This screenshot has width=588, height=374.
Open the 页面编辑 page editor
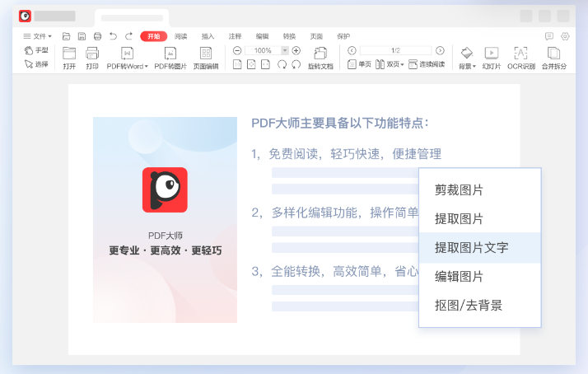pos(206,58)
